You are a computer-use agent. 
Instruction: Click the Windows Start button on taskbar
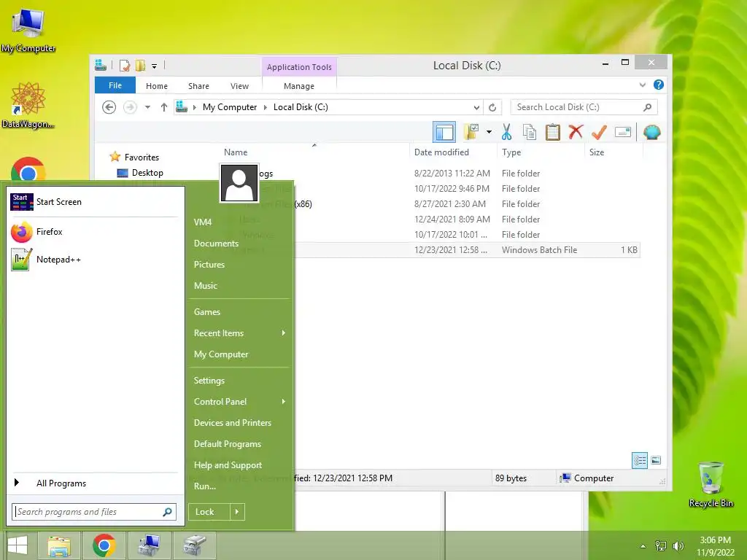coord(18,545)
